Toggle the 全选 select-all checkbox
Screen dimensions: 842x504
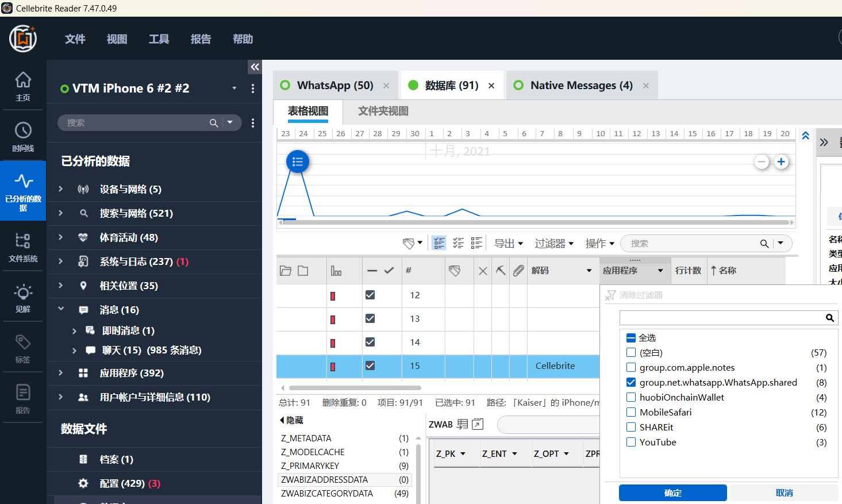click(631, 338)
